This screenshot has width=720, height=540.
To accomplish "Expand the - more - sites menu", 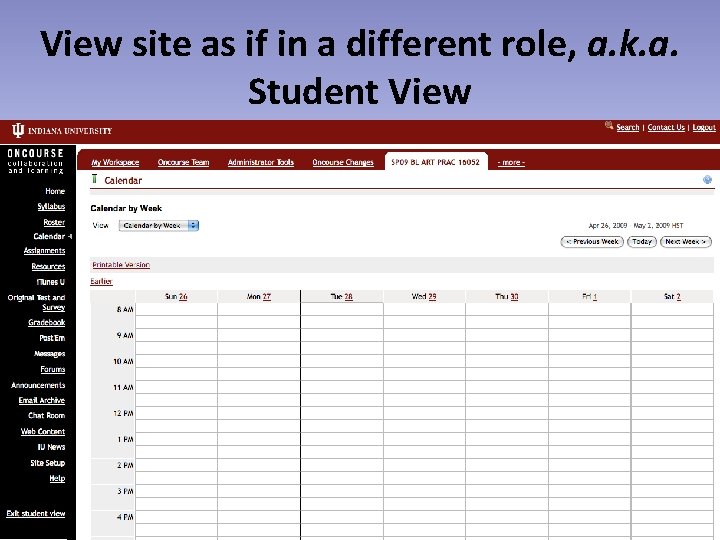I will click(511, 163).
